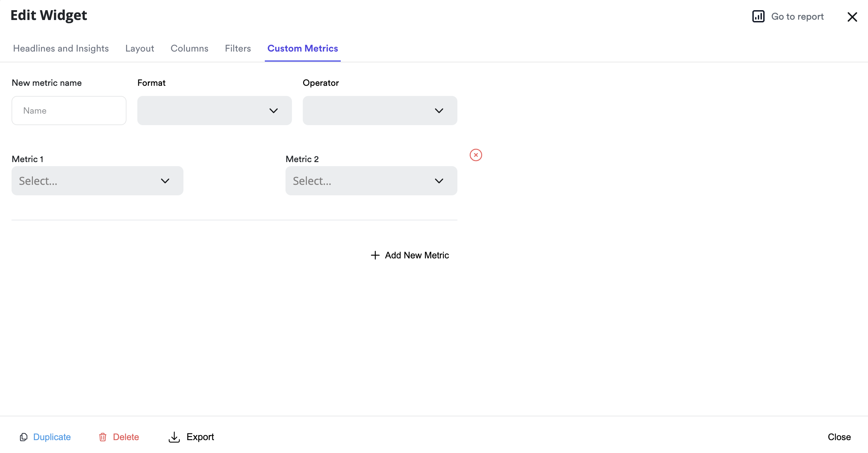Expand the Metric 2 select box

(x=371, y=181)
